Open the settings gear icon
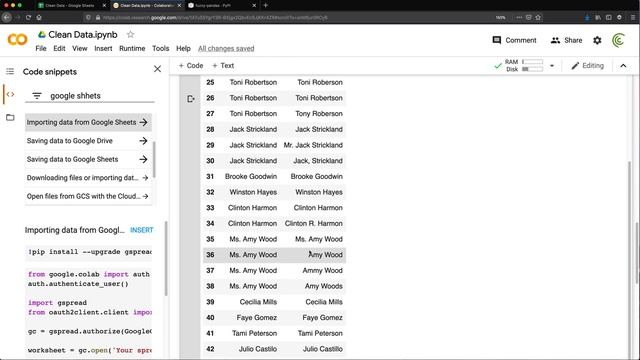Screen dimensions: 640x360 [597, 40]
